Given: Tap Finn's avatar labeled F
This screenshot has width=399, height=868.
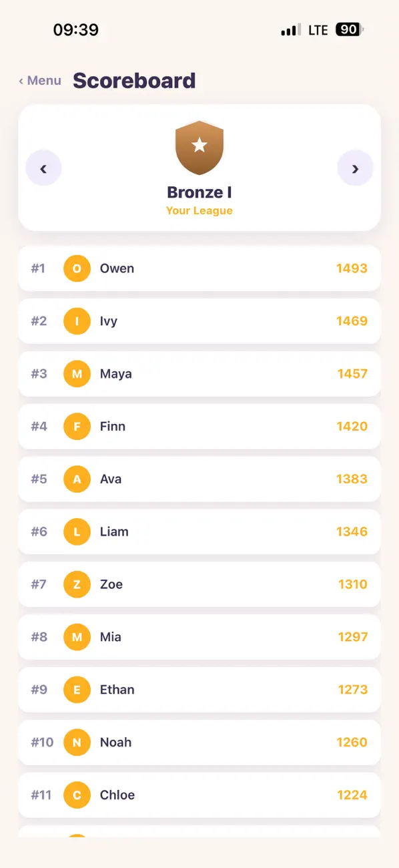Looking at the screenshot, I should (77, 426).
